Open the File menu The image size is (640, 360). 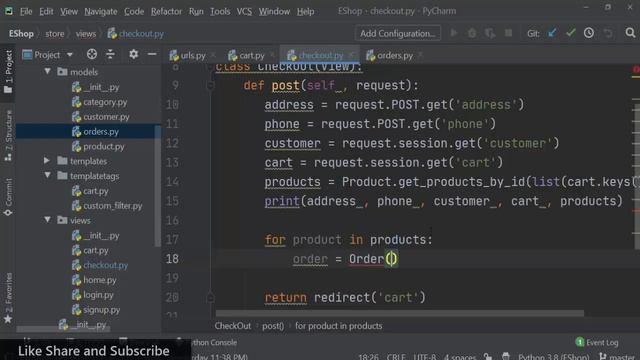(x=26, y=11)
